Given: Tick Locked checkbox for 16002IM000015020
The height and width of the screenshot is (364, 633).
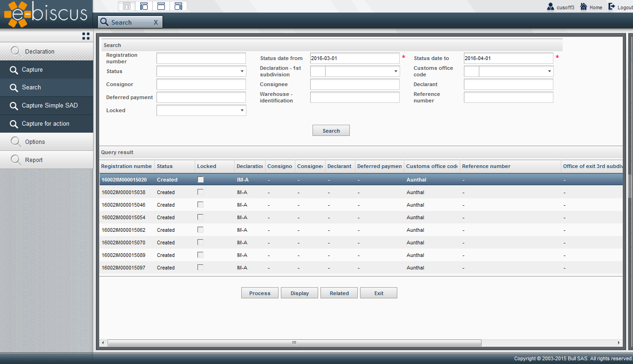Looking at the screenshot, I should (x=201, y=180).
